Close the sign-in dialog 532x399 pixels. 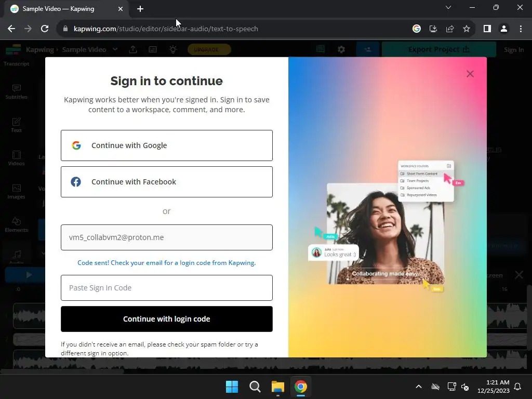(470, 74)
